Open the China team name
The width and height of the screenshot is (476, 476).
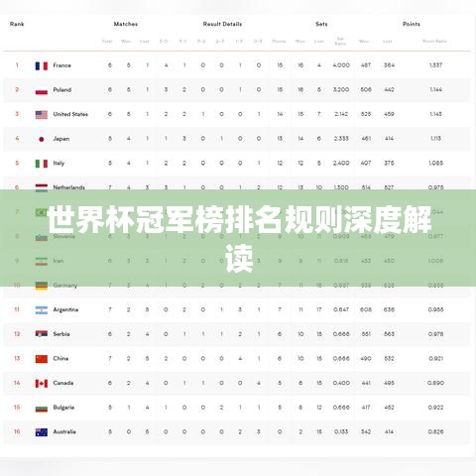point(60,359)
